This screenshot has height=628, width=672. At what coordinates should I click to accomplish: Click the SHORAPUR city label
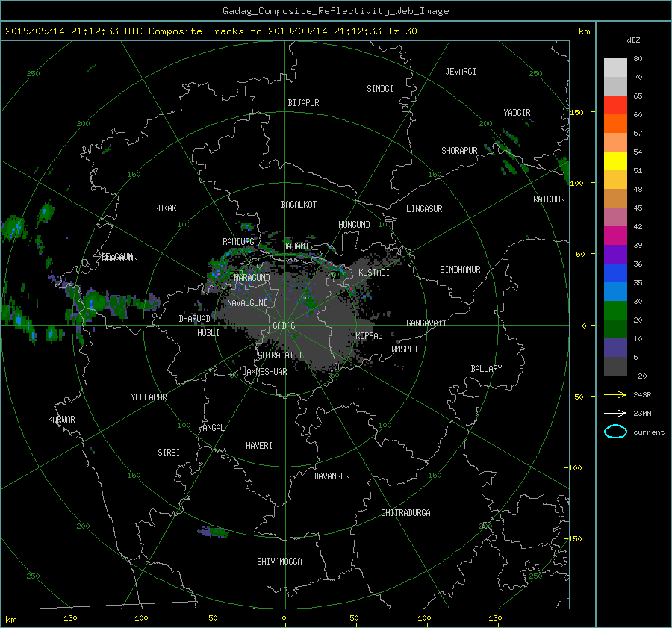pos(459,150)
